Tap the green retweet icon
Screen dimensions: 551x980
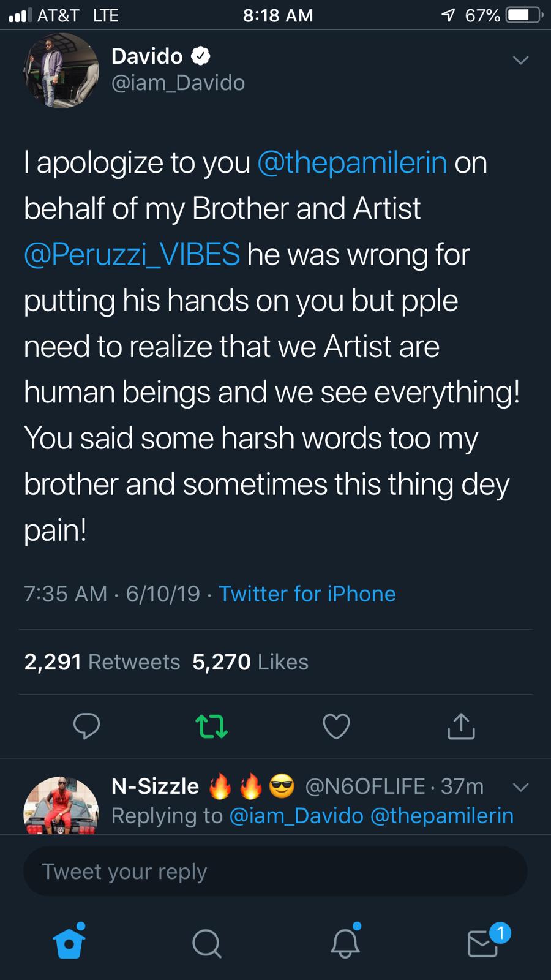211,726
